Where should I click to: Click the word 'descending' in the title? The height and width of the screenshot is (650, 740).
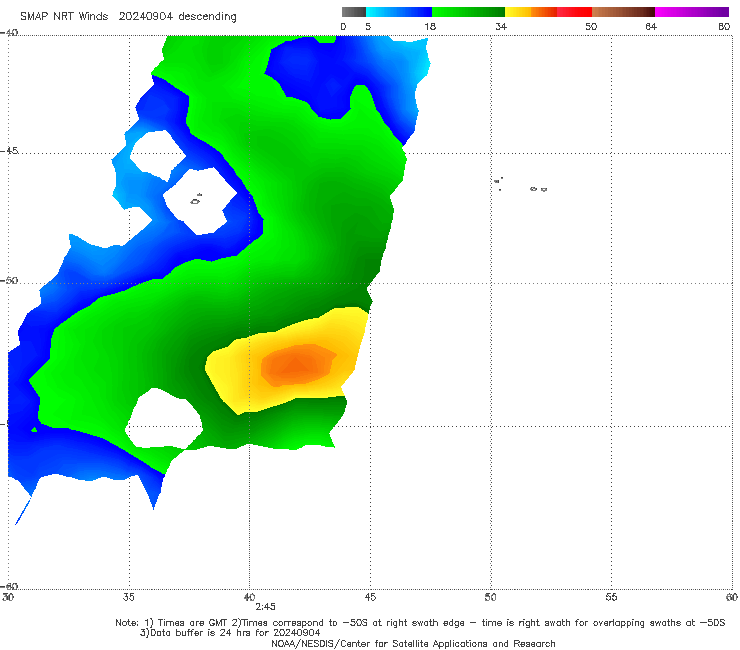[207, 16]
